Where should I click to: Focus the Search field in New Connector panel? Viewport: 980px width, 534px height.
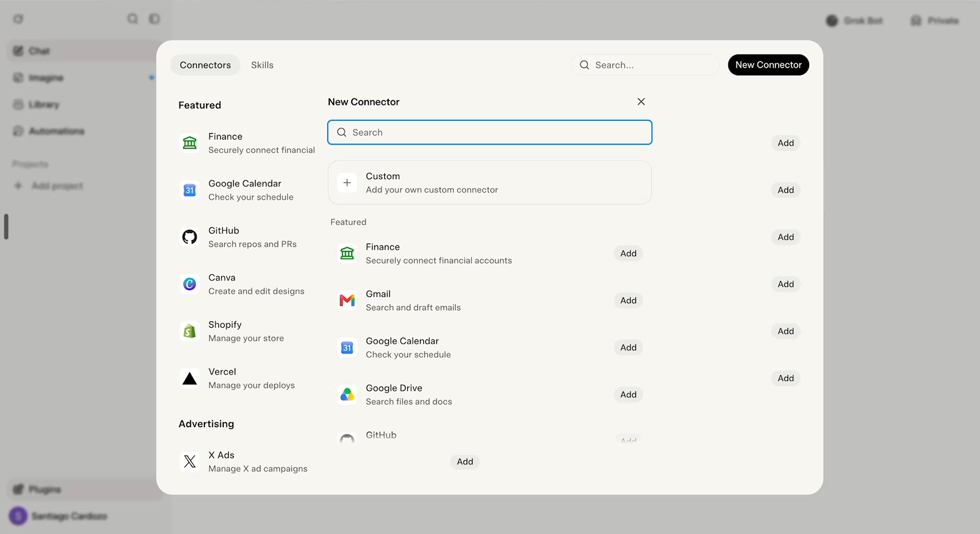(x=490, y=133)
